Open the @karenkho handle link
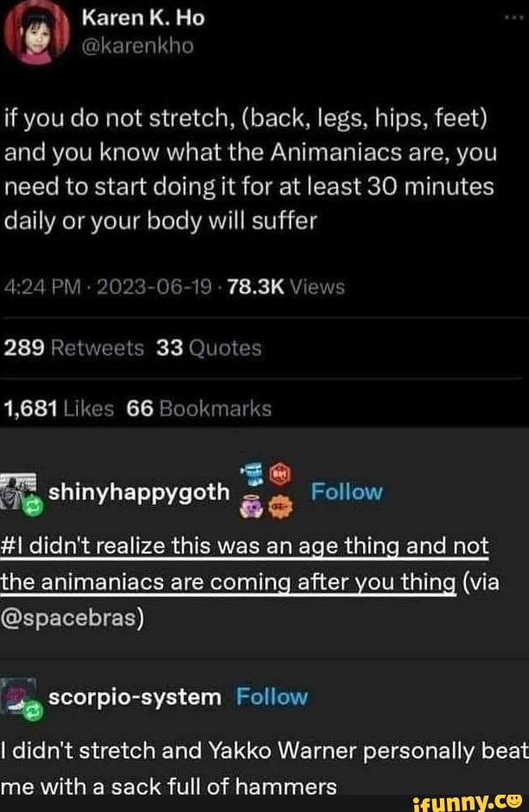This screenshot has width=529, height=812. tap(137, 46)
